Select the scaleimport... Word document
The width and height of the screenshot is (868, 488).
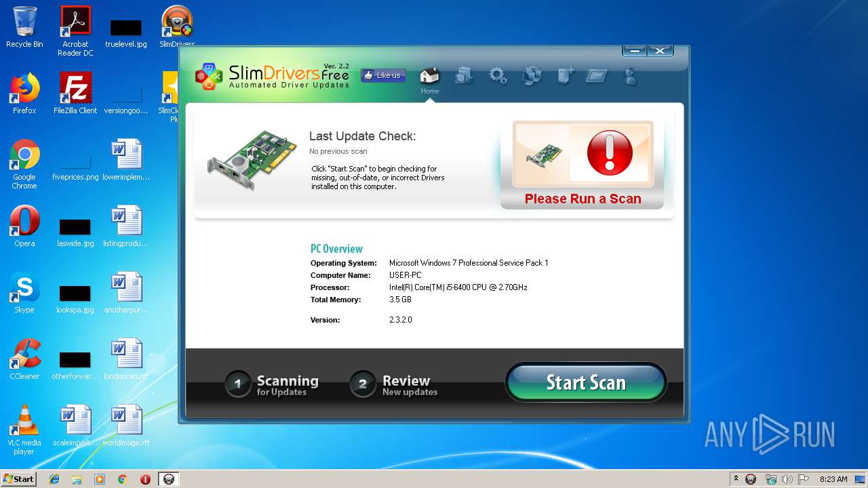(x=75, y=426)
